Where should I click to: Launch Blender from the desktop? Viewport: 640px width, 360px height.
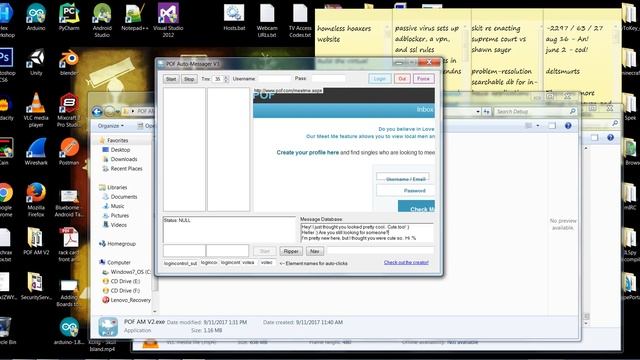point(69,62)
